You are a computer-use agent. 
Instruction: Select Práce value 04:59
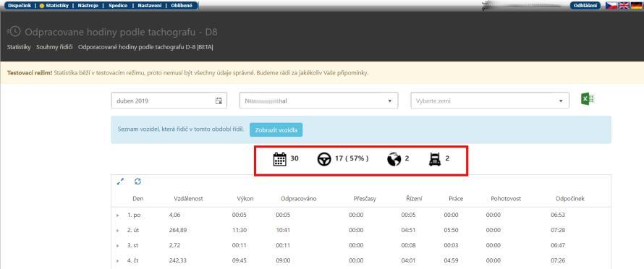click(x=452, y=261)
